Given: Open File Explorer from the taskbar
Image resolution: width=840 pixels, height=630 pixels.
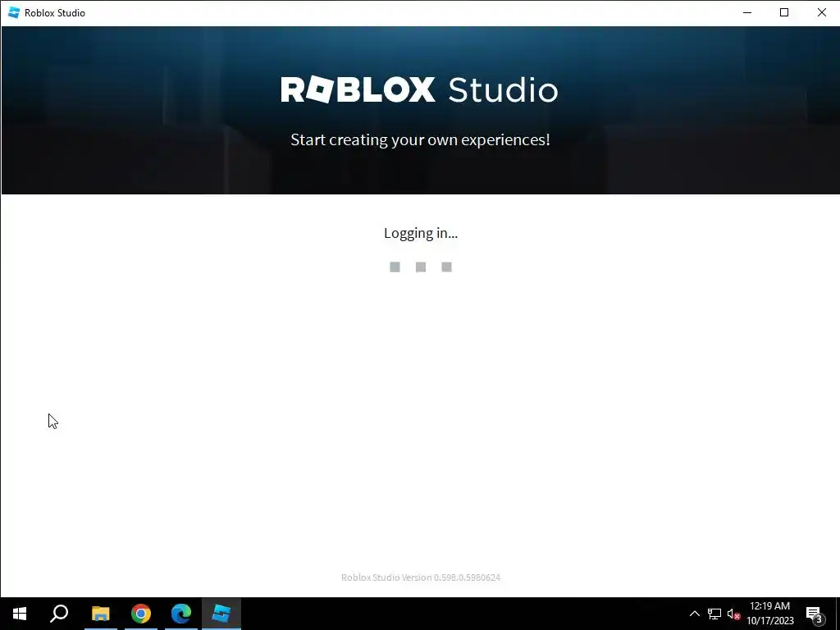Looking at the screenshot, I should pyautogui.click(x=100, y=614).
